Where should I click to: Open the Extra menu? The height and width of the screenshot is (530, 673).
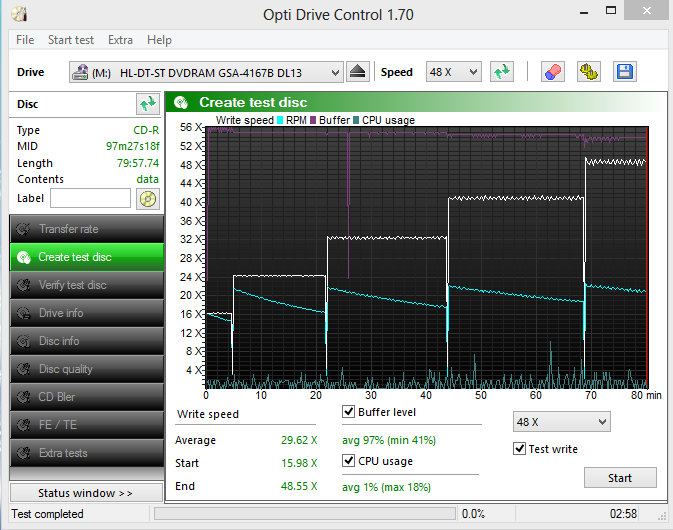tap(120, 40)
